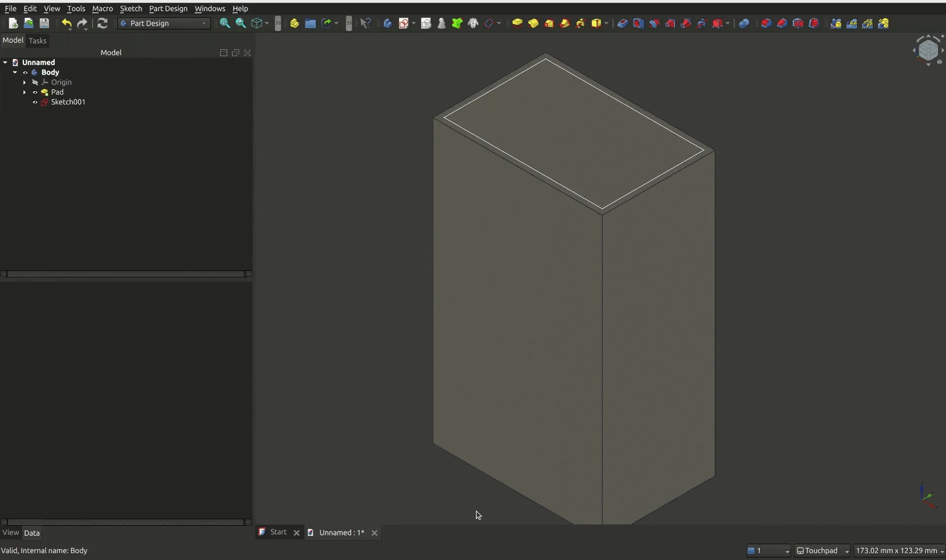Image resolution: width=946 pixels, height=560 pixels.
Task: Switch to the Start tab
Action: (x=278, y=532)
